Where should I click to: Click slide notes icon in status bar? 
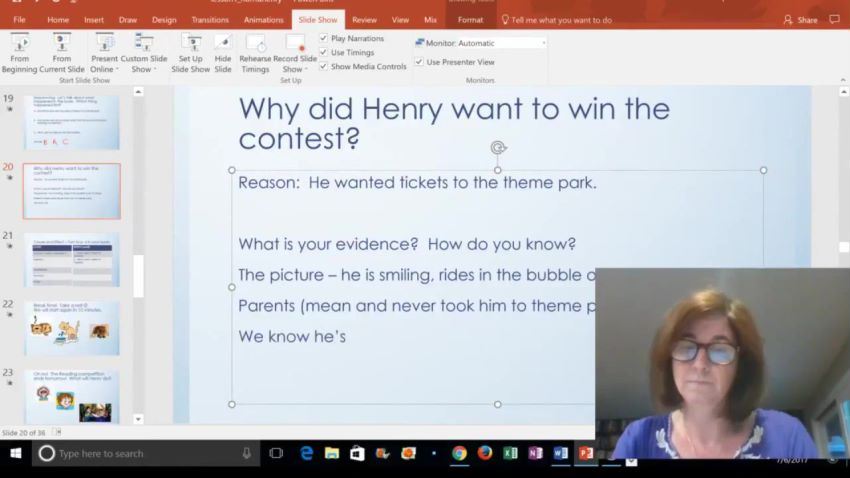click(57, 432)
